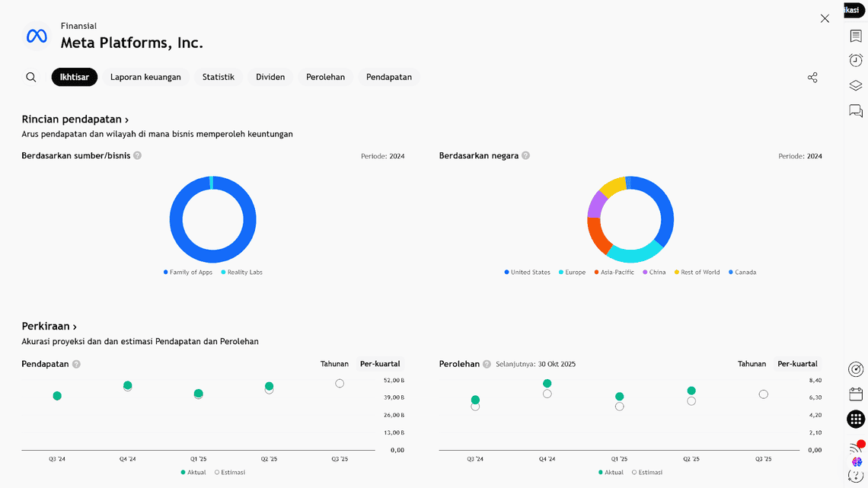Screen dimensions: 868x488
Task: Go to the Statistik tab
Action: [x=218, y=77]
